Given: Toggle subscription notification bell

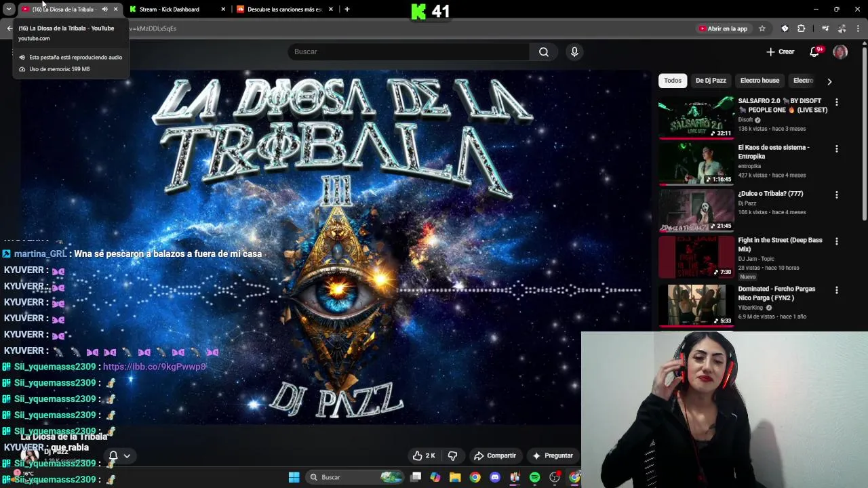Looking at the screenshot, I should [113, 455].
